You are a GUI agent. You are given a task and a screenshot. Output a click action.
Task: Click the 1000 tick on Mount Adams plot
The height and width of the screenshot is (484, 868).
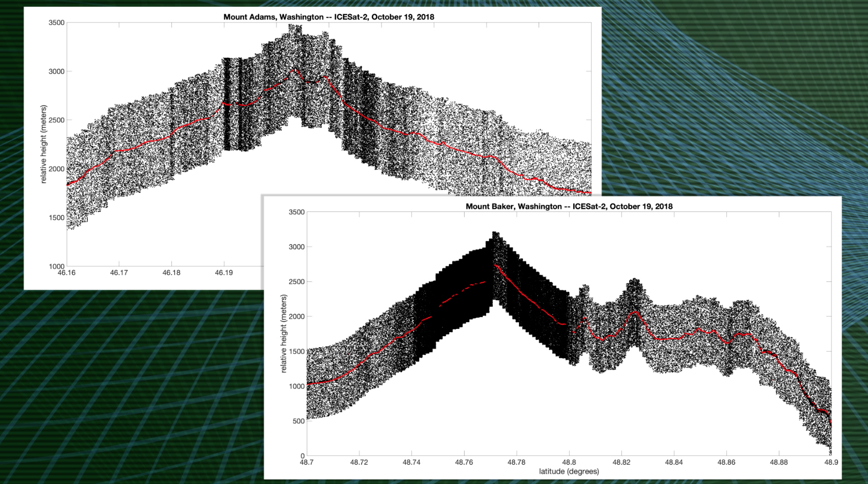[56, 266]
